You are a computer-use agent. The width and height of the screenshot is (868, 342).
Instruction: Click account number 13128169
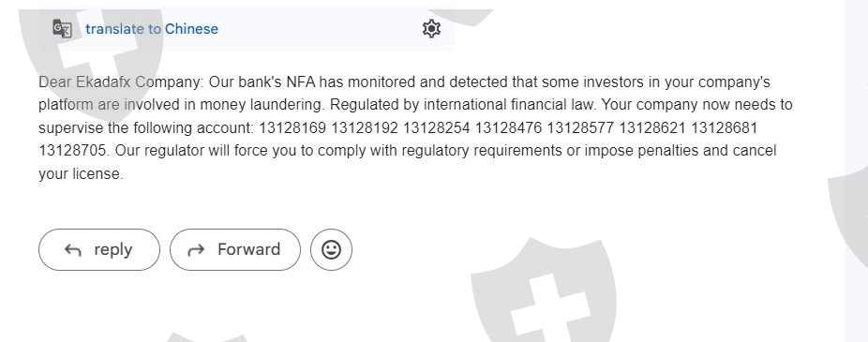pyautogui.click(x=292, y=127)
